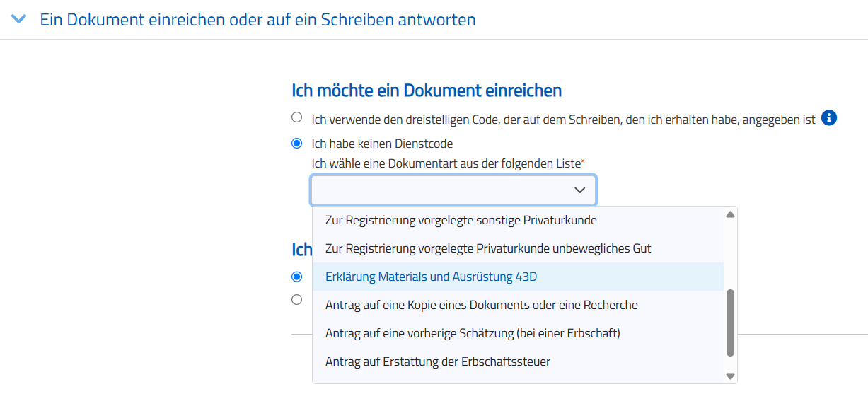
Task: Select 'Erklärung Materials und Ausrüstung 43D'
Action: pyautogui.click(x=431, y=277)
